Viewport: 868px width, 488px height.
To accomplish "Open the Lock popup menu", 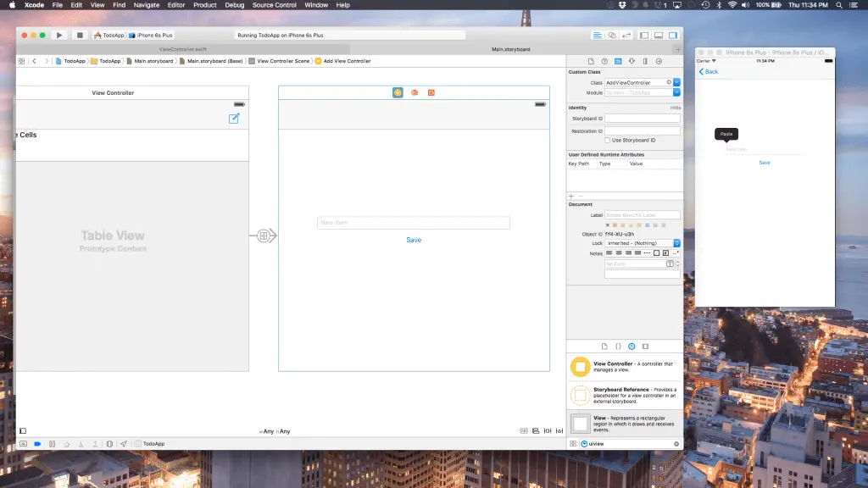I will coord(643,243).
